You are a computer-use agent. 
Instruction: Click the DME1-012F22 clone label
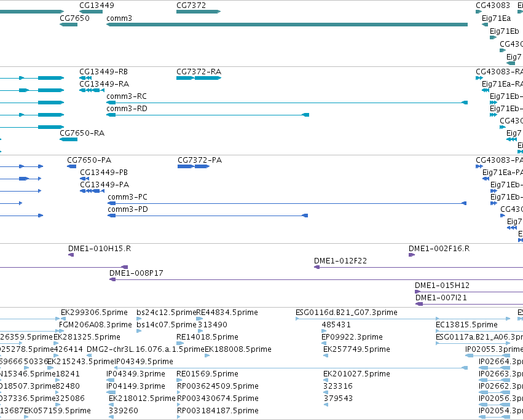340,261
